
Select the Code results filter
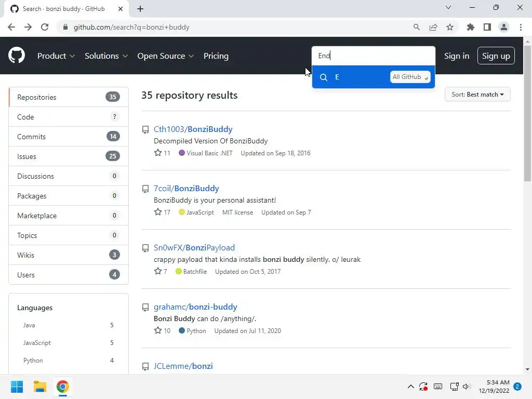pyautogui.click(x=69, y=117)
